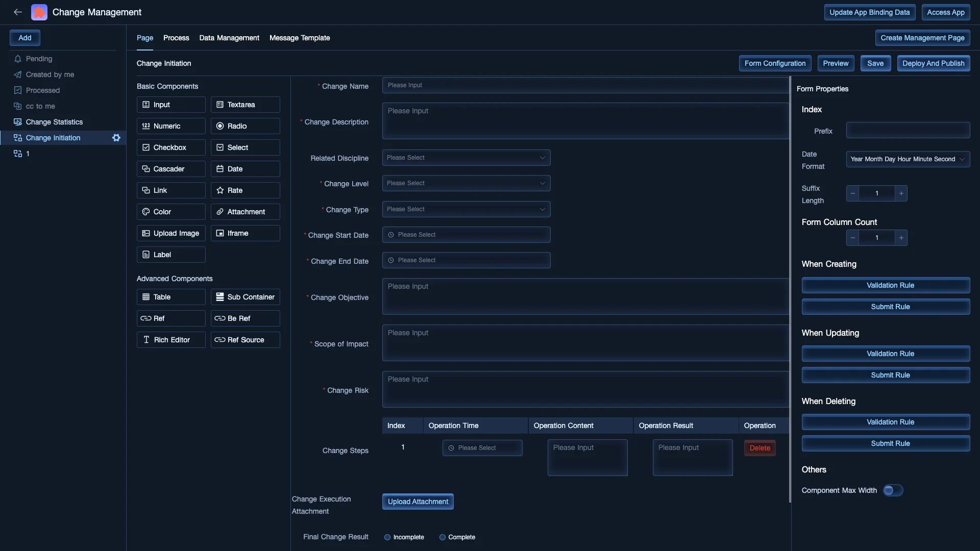Select the Rich Editor component
The height and width of the screenshot is (551, 980).
[171, 339]
